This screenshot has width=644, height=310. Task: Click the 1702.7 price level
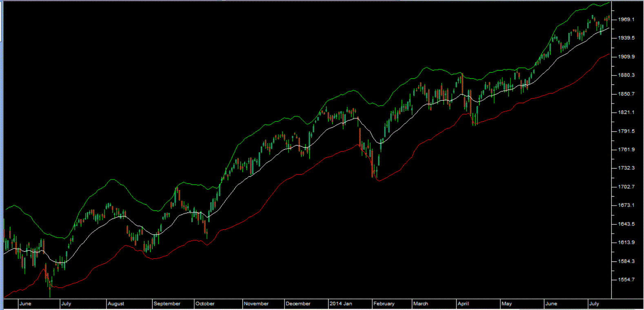coord(626,187)
